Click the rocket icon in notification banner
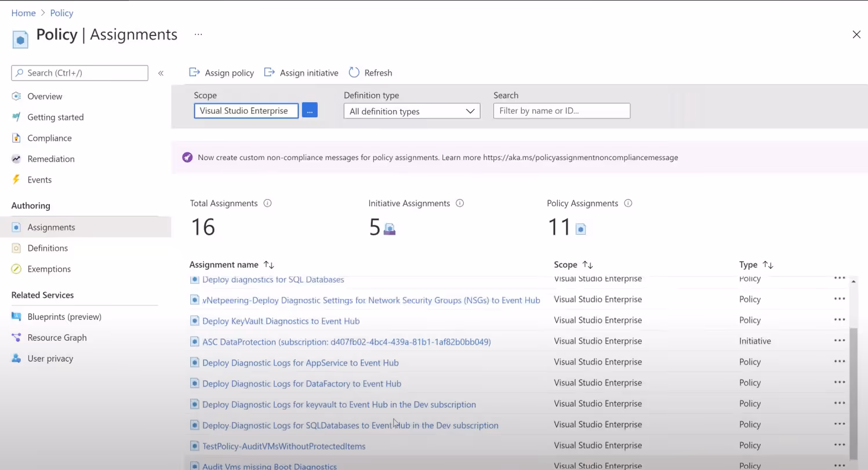The height and width of the screenshot is (470, 868). pyautogui.click(x=187, y=157)
